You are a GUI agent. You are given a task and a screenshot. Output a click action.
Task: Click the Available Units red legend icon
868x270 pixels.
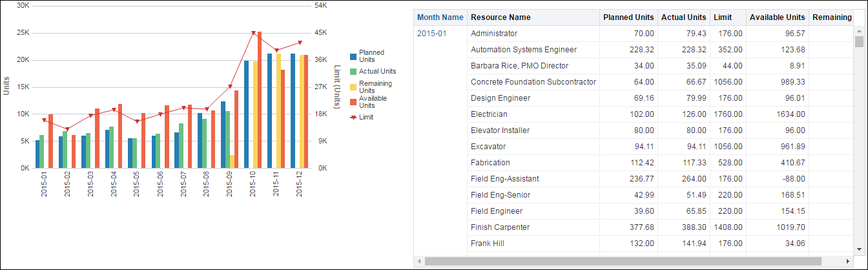click(353, 101)
